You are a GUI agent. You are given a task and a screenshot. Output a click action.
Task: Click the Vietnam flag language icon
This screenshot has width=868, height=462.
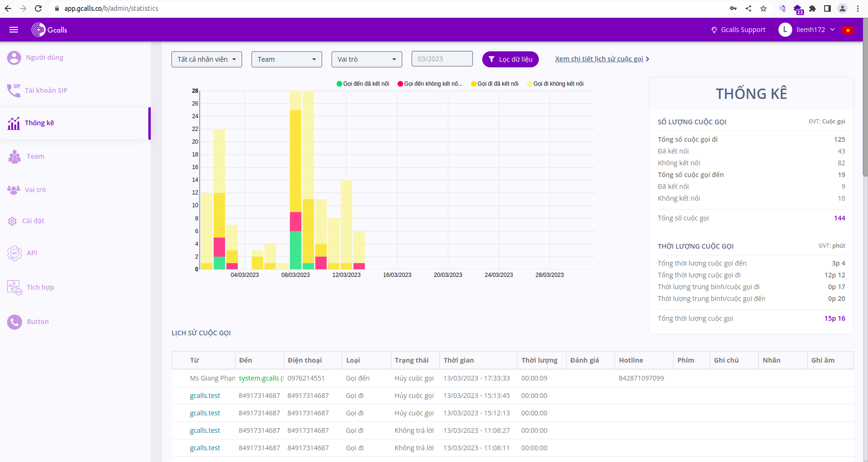848,30
